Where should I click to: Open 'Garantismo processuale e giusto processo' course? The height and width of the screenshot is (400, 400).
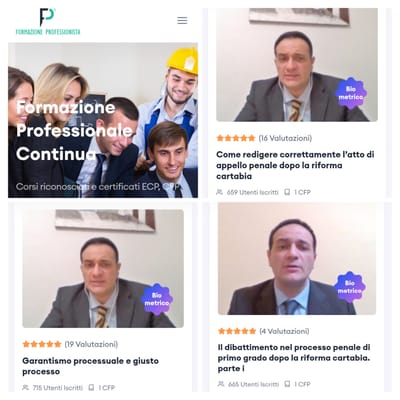coord(90,366)
